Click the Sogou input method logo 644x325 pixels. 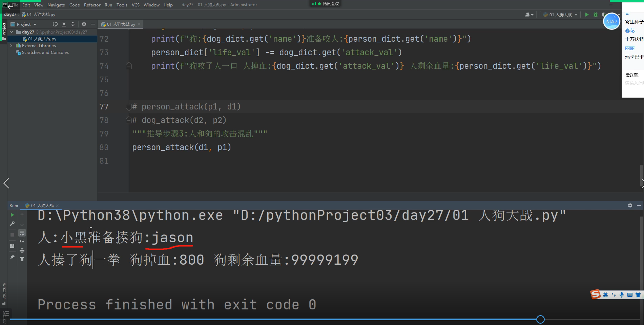(x=595, y=294)
